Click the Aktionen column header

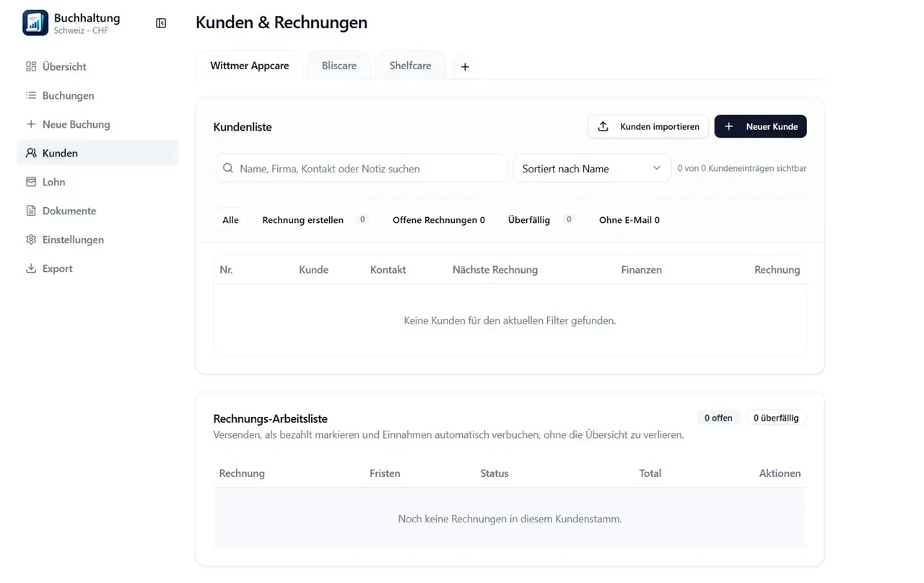pos(780,473)
